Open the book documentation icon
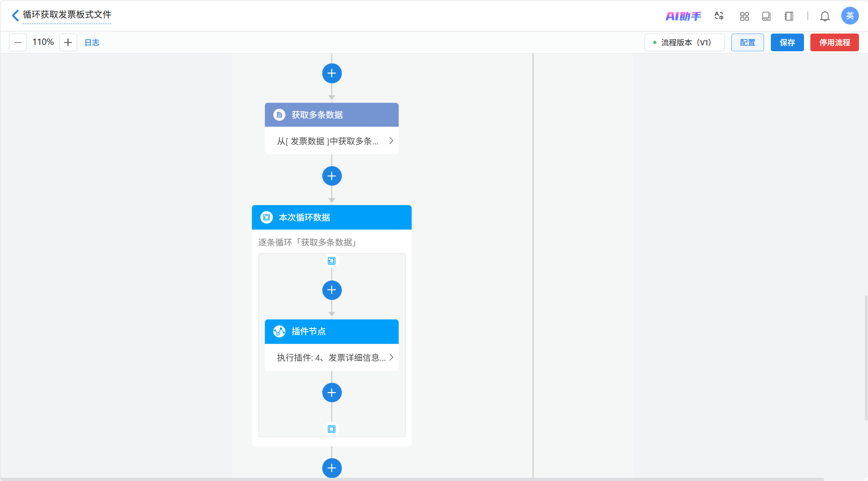This screenshot has width=868, height=481. (766, 16)
